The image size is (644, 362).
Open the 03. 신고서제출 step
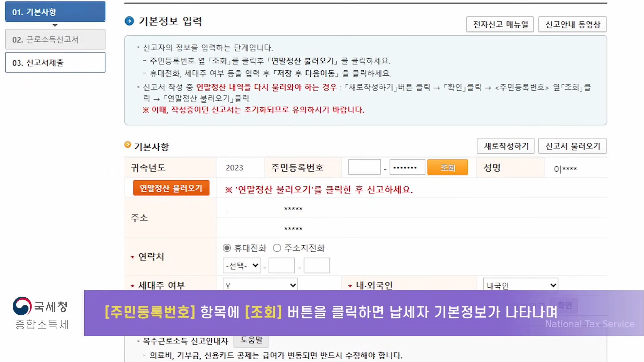coord(55,63)
